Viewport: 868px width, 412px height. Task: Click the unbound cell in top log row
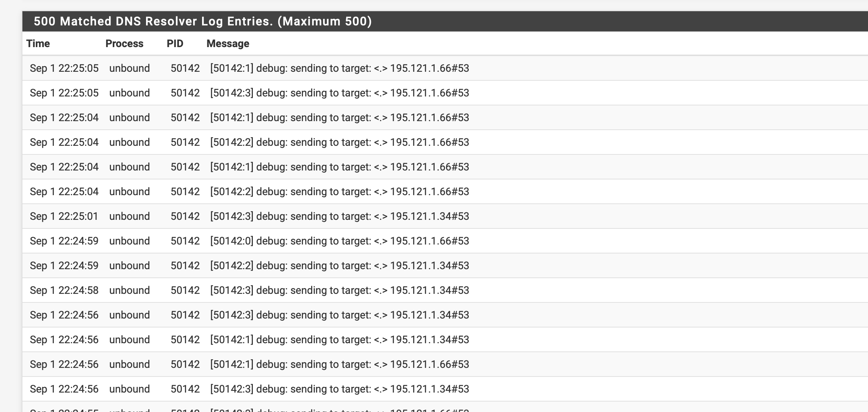pos(130,68)
